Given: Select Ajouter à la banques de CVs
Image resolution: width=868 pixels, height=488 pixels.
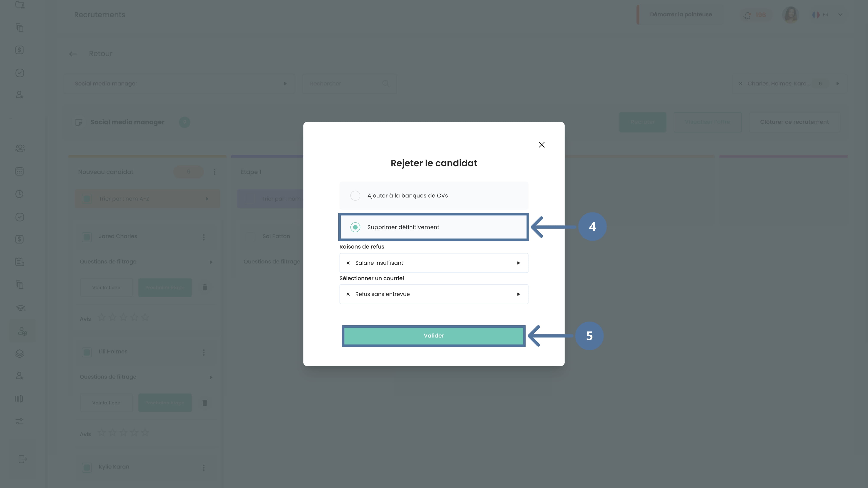Looking at the screenshot, I should [355, 196].
